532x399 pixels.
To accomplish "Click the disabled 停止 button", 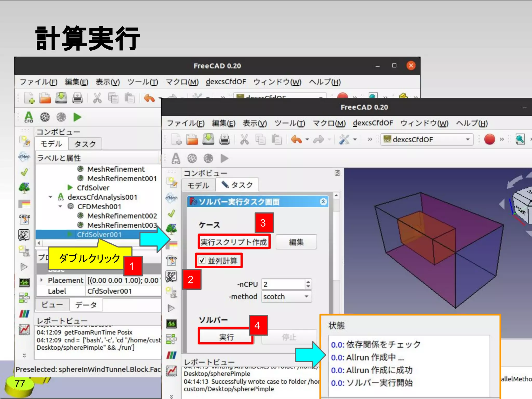I will click(x=289, y=337).
